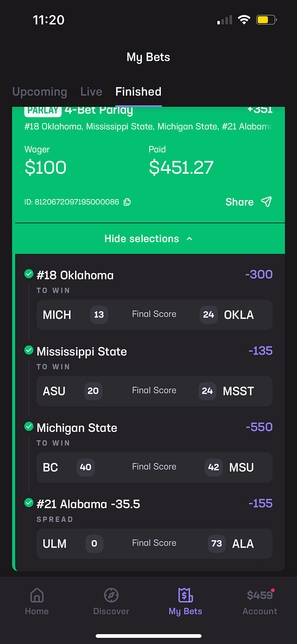Tap green checkmark next to Michigan State
297x644 pixels.
pyautogui.click(x=29, y=427)
